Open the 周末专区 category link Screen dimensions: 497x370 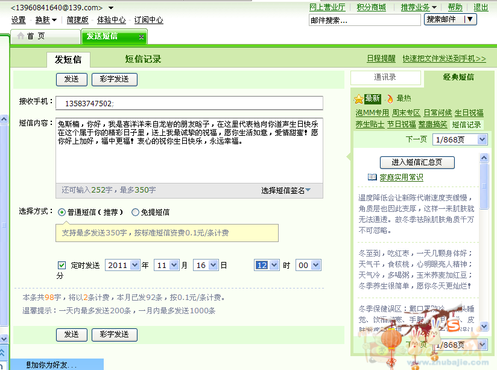(406, 113)
